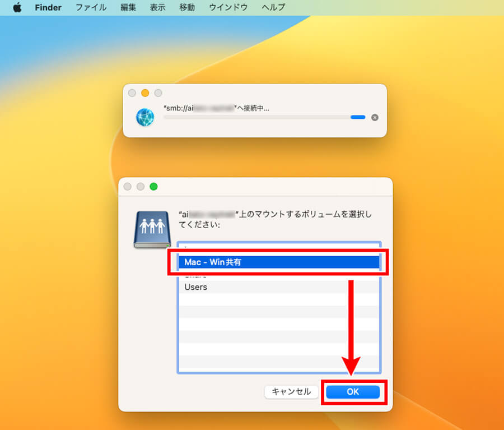The height and width of the screenshot is (430, 504).
Task: Cancel the smb connection with the x icon
Action: pos(375,118)
